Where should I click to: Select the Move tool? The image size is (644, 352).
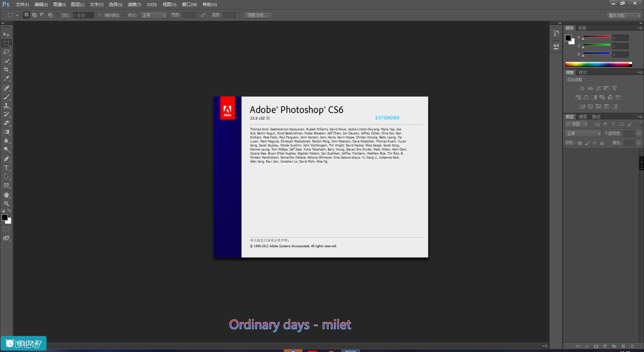(x=6, y=35)
